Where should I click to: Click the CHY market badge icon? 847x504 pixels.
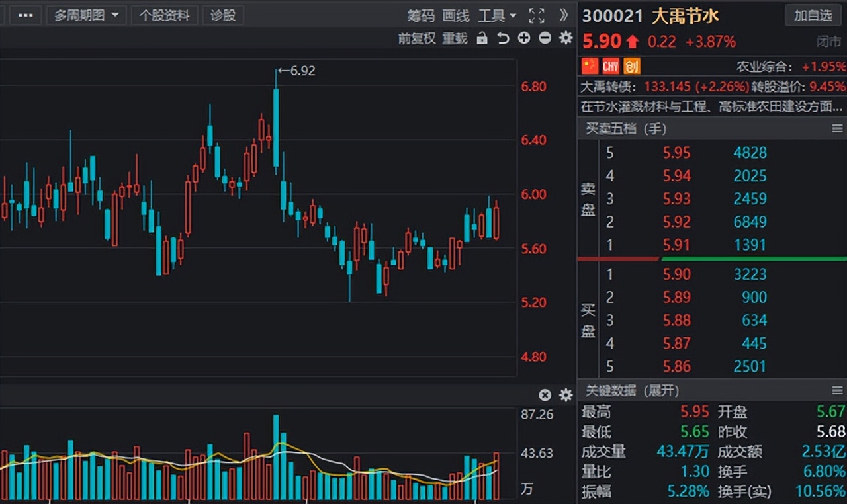609,65
